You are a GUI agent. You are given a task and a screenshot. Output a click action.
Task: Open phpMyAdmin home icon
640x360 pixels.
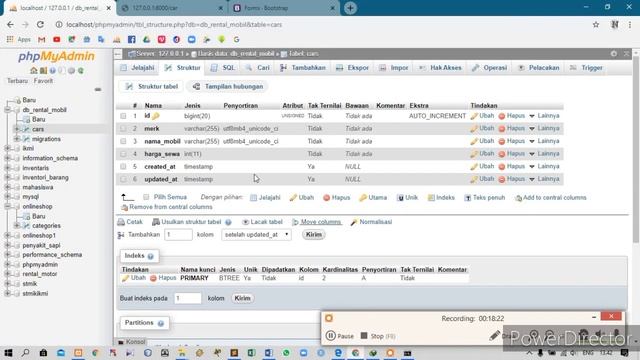coord(34,71)
